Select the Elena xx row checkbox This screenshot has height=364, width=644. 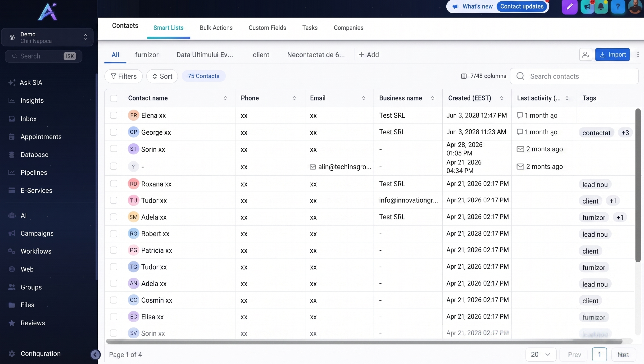(114, 115)
